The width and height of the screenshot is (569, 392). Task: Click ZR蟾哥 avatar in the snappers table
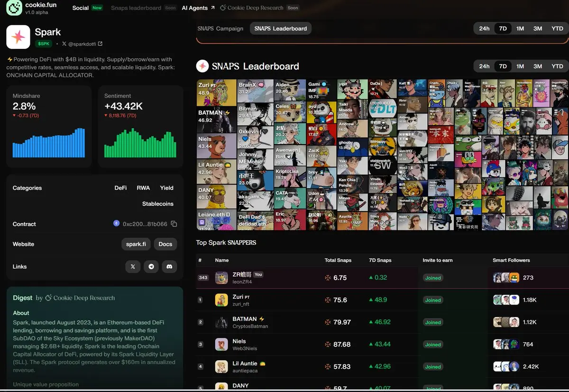tap(221, 278)
